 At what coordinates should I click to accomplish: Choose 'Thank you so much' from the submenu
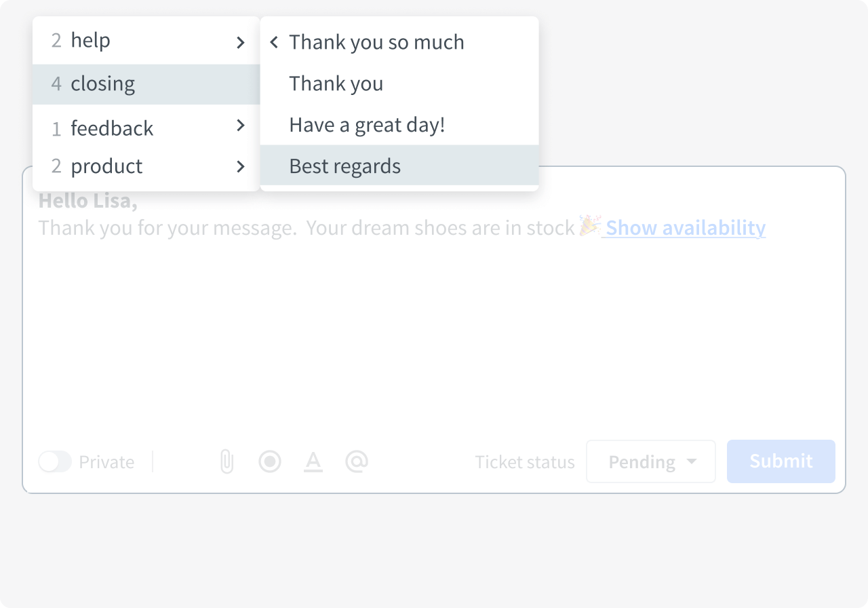376,42
